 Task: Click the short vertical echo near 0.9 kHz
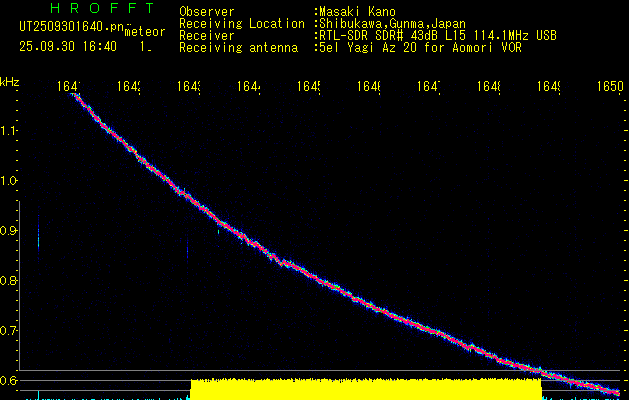point(38,230)
